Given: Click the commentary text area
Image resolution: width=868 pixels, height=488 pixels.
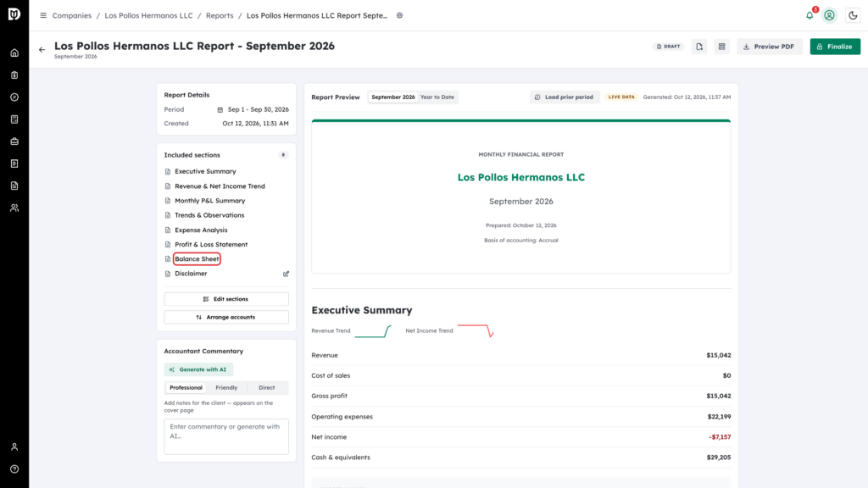Looking at the screenshot, I should [x=226, y=436].
